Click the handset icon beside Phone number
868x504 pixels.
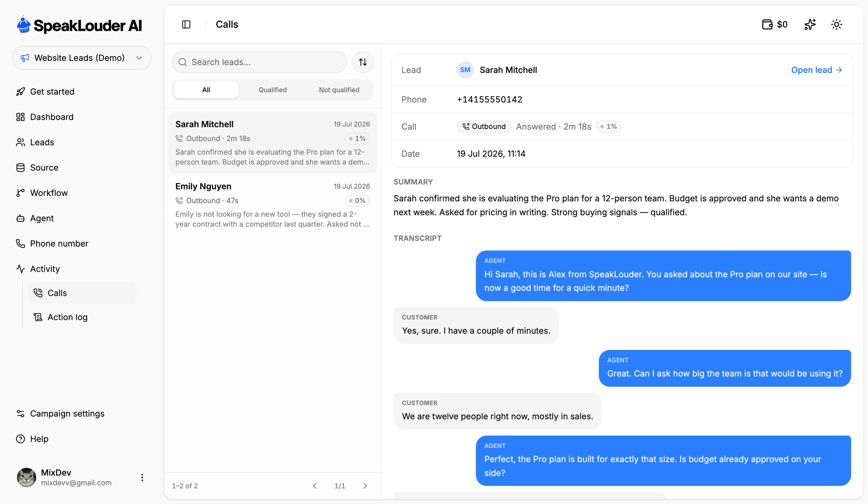pyautogui.click(x=20, y=244)
